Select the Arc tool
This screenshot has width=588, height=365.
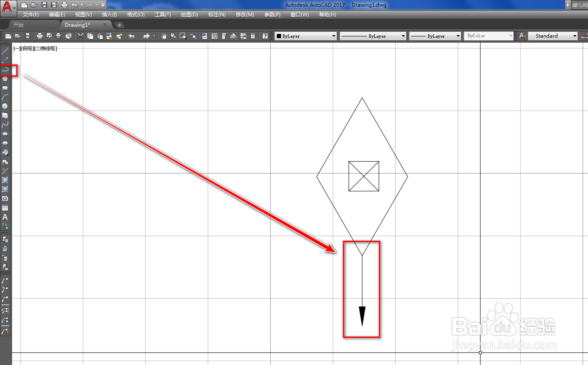(x=5, y=97)
